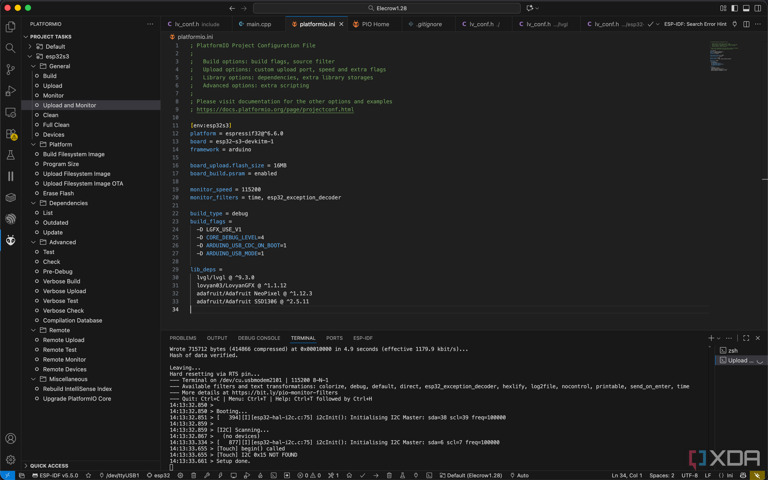Screen dimensions: 768x480
Task: Collapse the Advanced tasks folder
Action: pos(33,242)
